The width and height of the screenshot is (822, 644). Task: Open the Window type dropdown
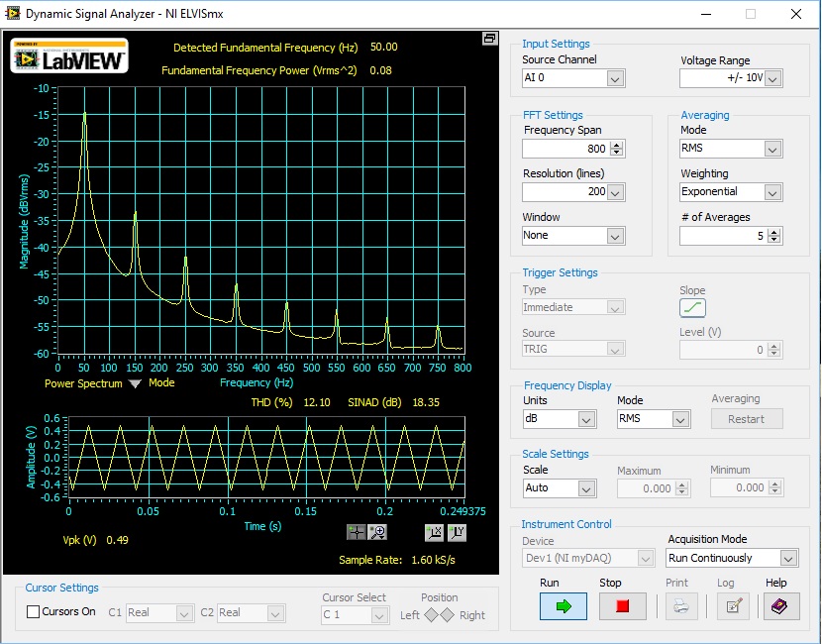pyautogui.click(x=614, y=236)
